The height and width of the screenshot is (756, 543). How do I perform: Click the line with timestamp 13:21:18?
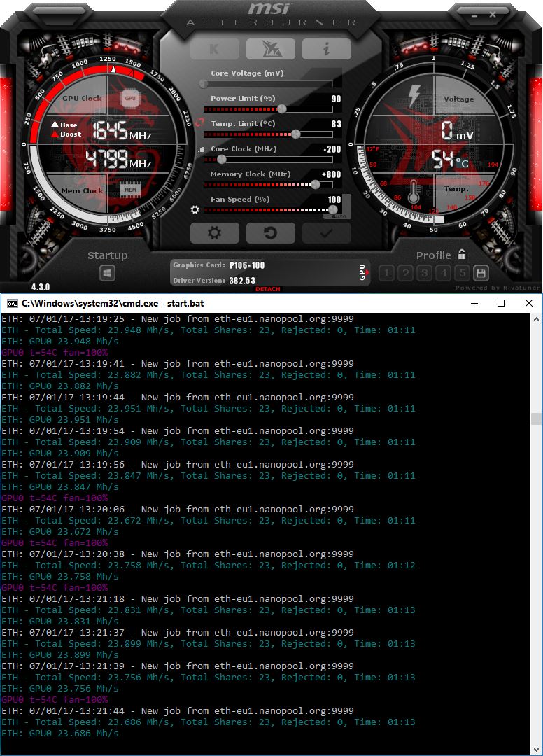point(178,599)
